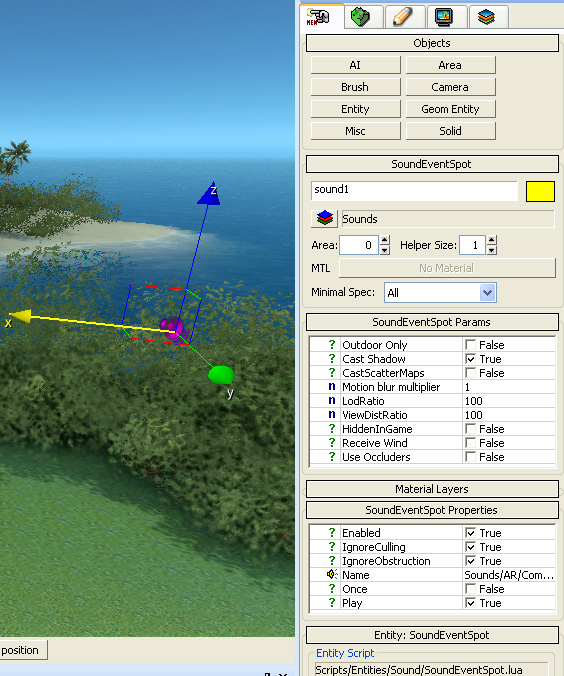
Task: Click the yellow object color swatch
Action: click(x=540, y=191)
